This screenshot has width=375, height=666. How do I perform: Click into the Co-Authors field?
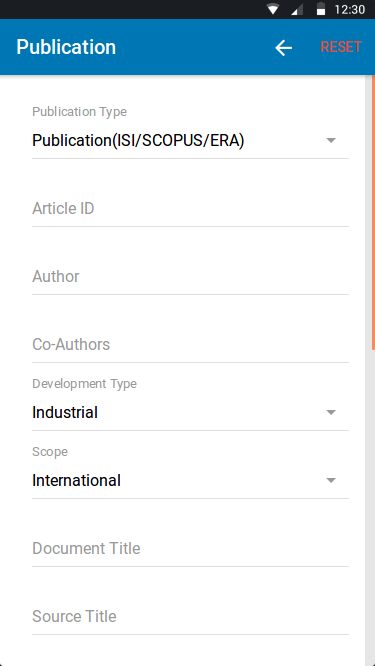(190, 344)
